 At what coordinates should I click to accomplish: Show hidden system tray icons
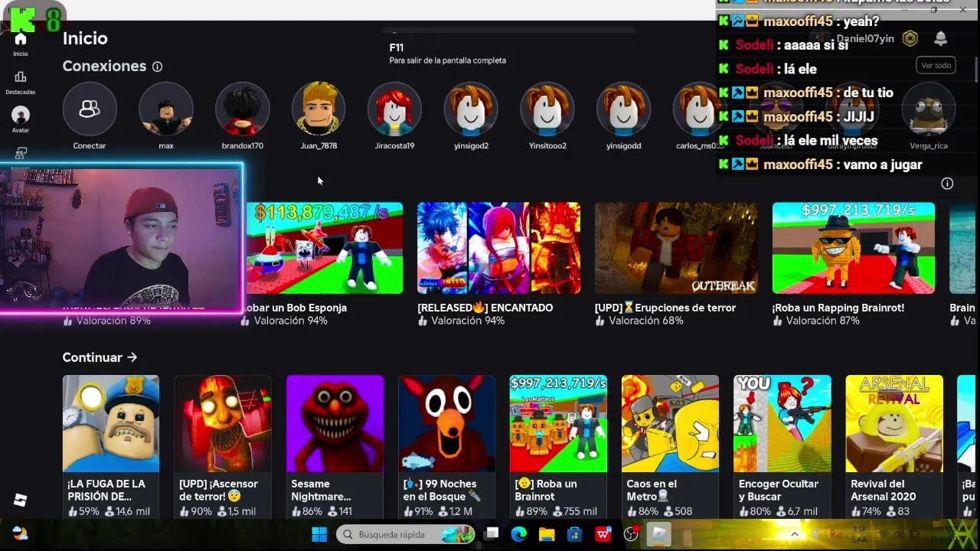click(795, 534)
